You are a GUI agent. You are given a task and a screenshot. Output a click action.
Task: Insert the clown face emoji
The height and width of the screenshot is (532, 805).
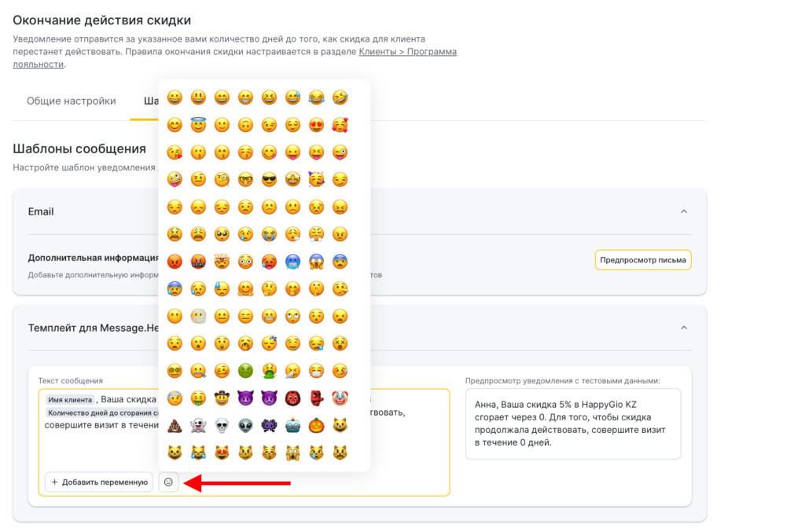coord(340,398)
